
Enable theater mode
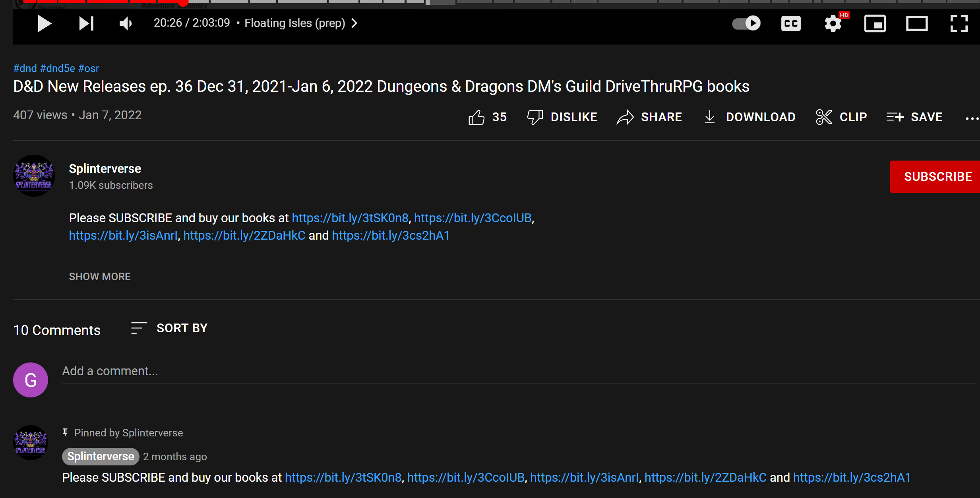(x=917, y=23)
